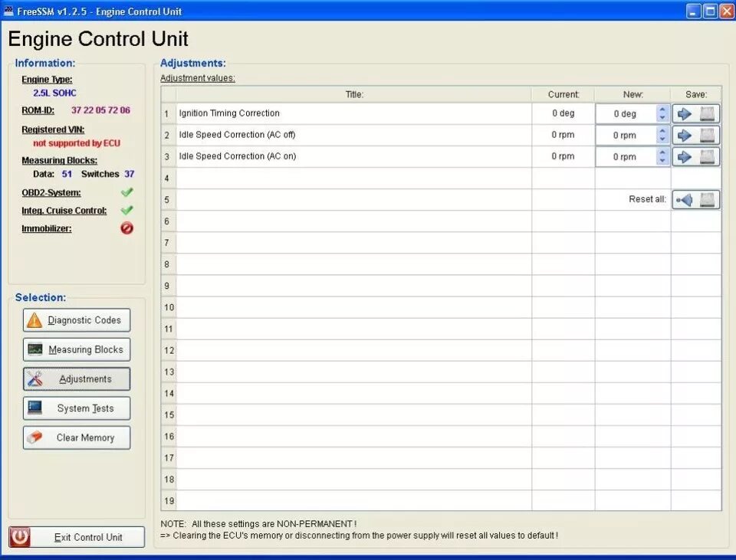Click the Switches count 37
This screenshot has width=736, height=560.
tap(130, 174)
